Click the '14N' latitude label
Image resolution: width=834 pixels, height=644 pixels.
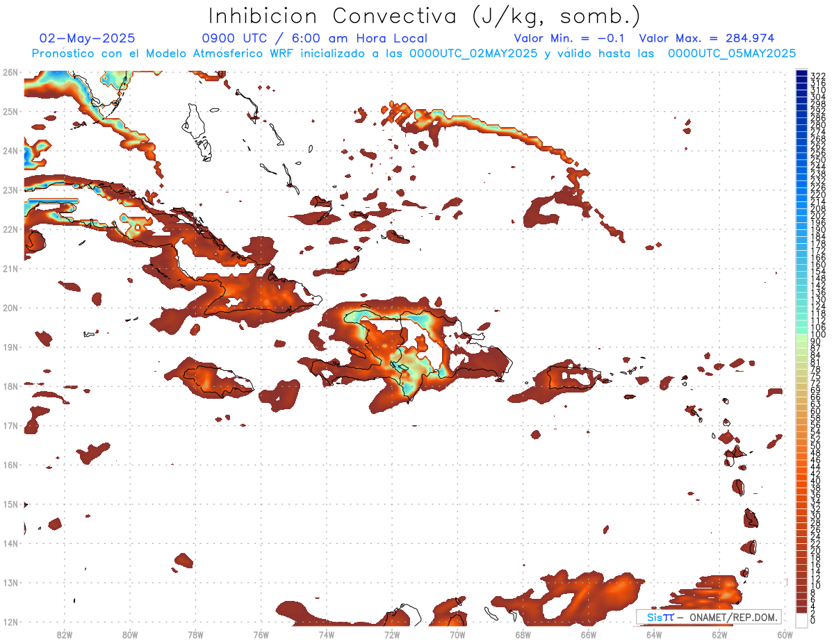pos(10,543)
